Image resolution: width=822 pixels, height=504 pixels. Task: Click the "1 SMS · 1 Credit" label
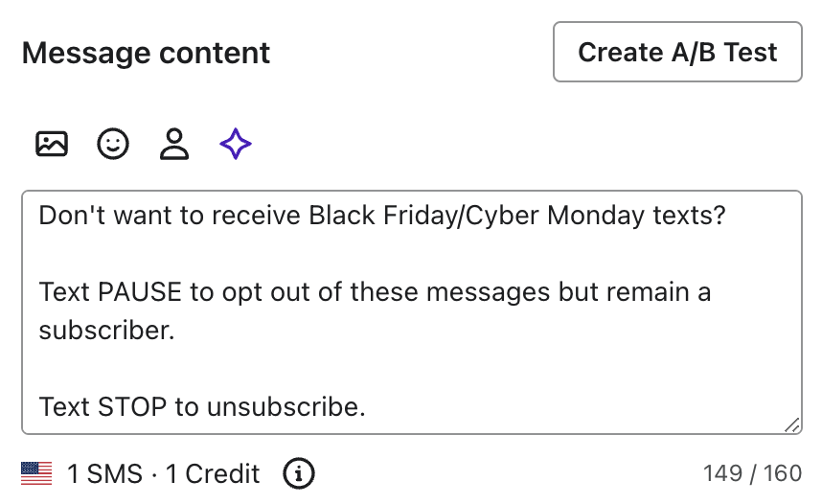[163, 473]
